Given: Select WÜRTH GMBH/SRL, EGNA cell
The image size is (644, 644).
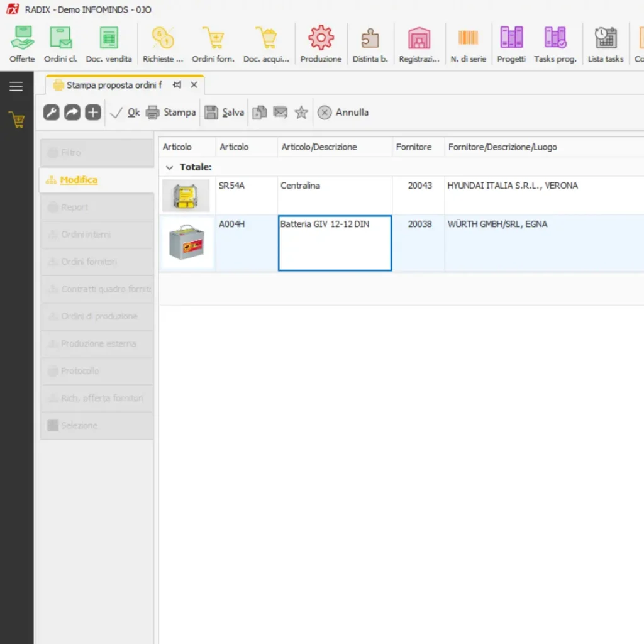Looking at the screenshot, I should coord(544,243).
